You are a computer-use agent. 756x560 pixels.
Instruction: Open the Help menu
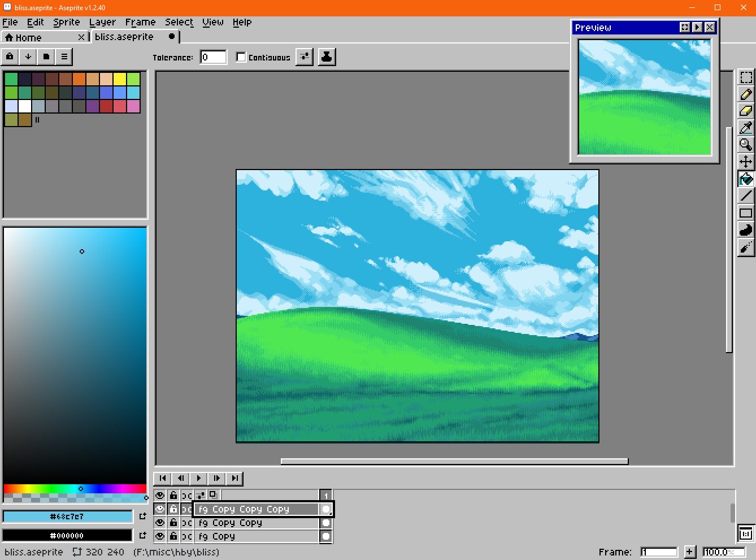click(x=242, y=22)
